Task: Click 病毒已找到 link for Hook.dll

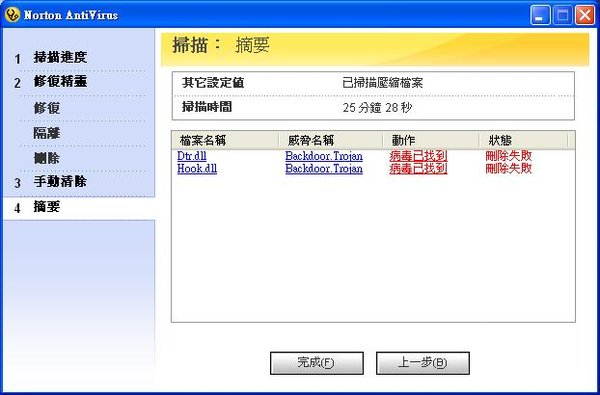Action: click(x=418, y=168)
